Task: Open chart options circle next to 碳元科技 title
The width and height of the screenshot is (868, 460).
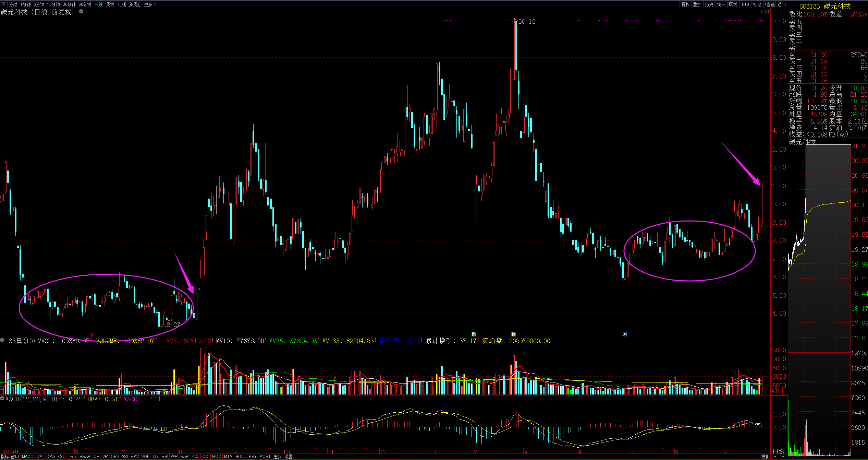Action: [81, 11]
